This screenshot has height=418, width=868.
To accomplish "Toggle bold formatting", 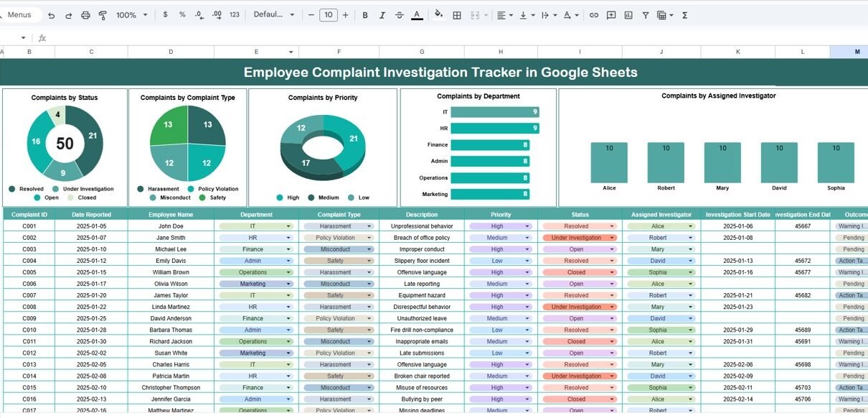I will [x=365, y=15].
